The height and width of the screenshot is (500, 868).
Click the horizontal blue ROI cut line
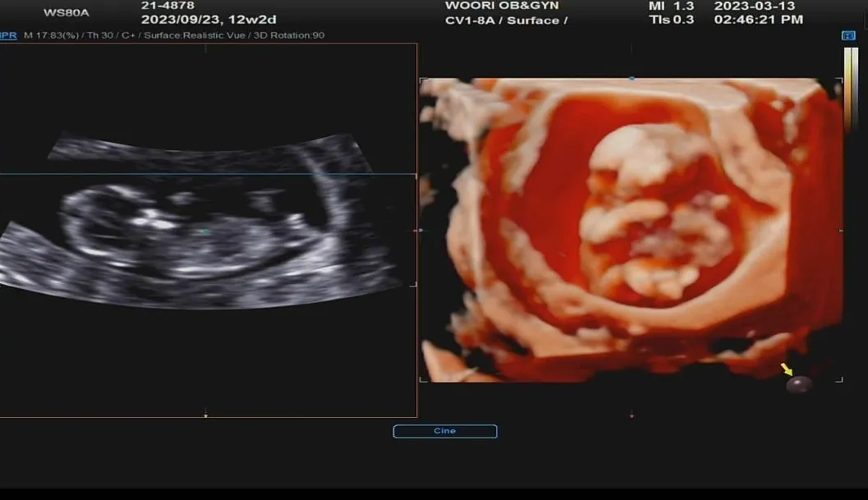[x=208, y=174]
